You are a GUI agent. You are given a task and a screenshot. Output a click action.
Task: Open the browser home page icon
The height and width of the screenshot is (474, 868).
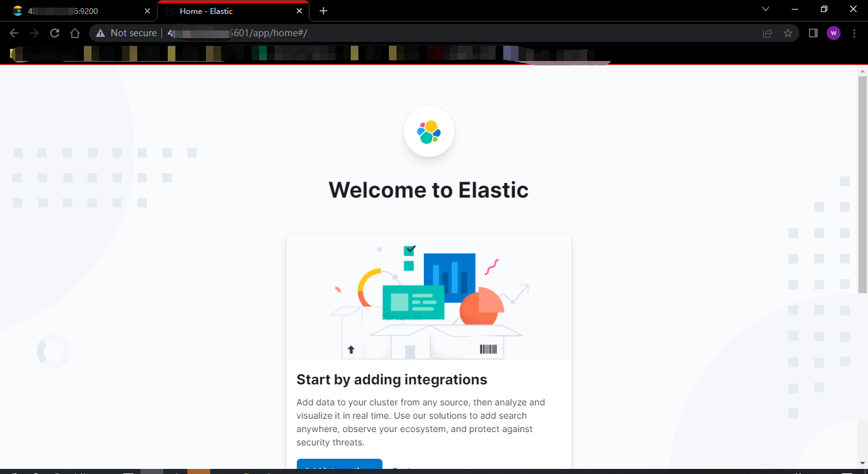[x=74, y=32]
